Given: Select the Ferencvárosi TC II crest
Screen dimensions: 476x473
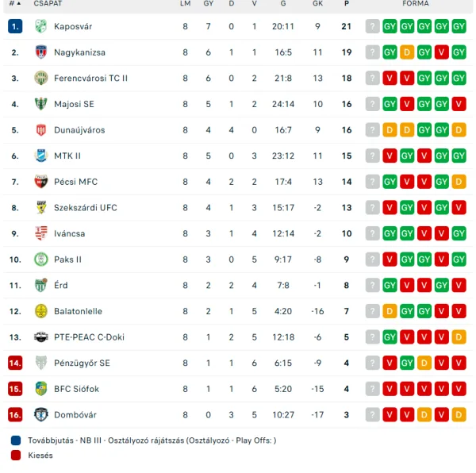Looking at the screenshot, I should point(40,78).
